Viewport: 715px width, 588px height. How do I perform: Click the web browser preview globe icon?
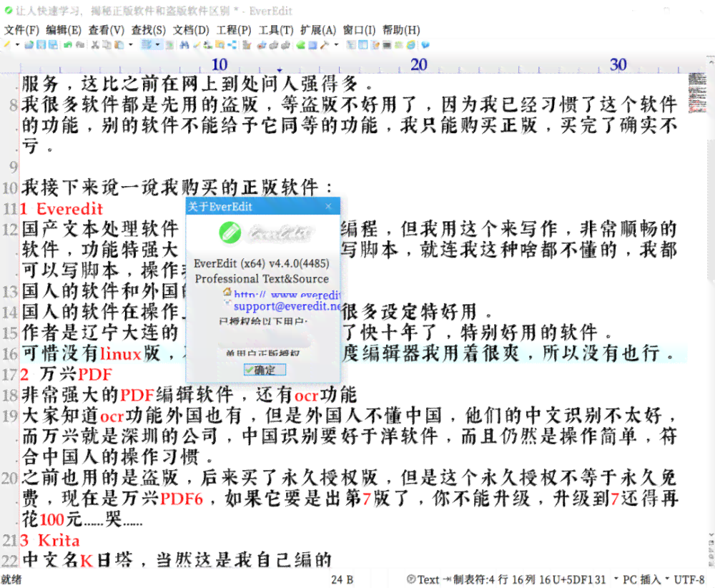click(x=411, y=45)
